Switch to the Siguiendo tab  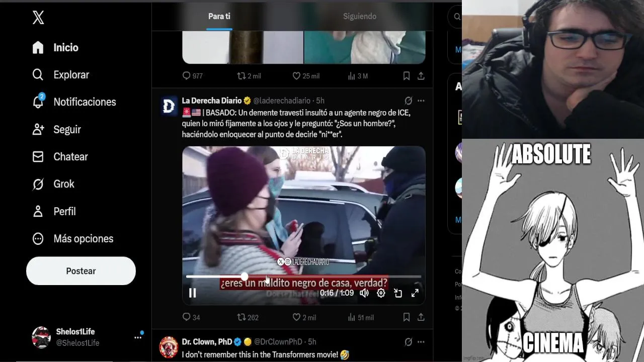pyautogui.click(x=360, y=16)
